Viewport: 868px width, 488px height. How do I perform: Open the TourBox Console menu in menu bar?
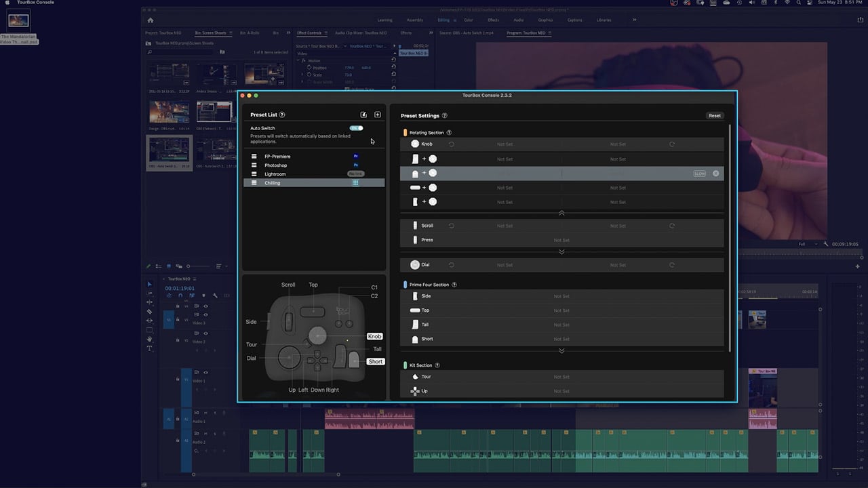click(x=35, y=3)
